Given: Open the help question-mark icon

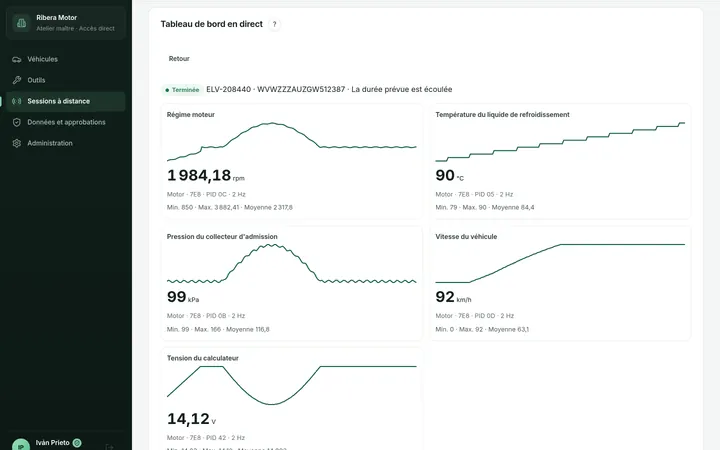Looking at the screenshot, I should click(275, 24).
